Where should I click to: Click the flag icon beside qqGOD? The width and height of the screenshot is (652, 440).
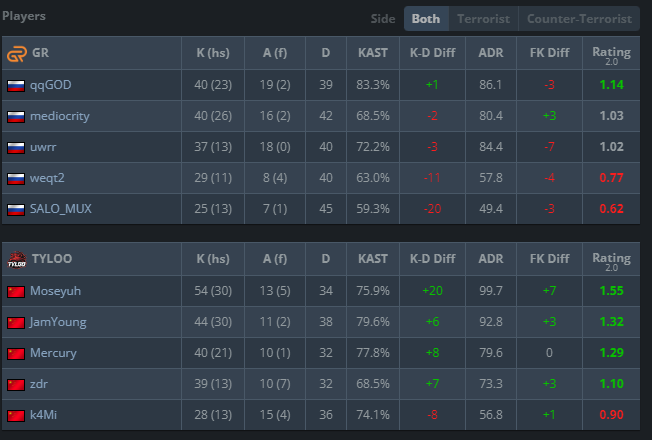point(16,85)
